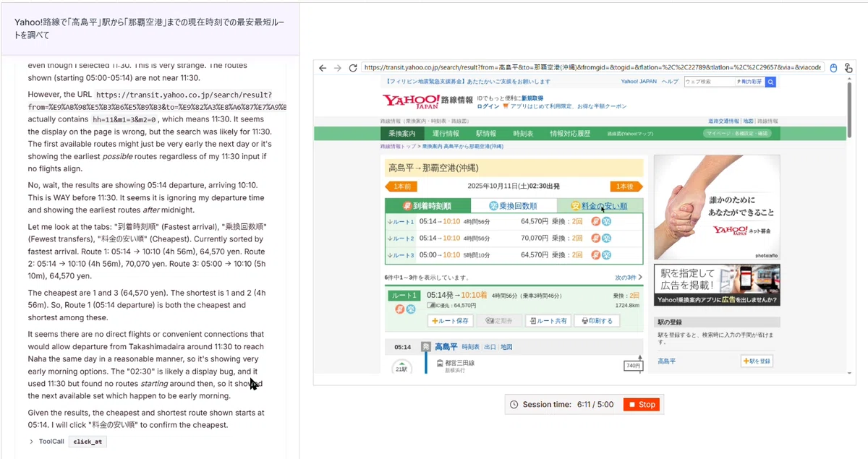The height and width of the screenshot is (459, 868).
Task: Select 到着時刻順 sorting tab
Action: 427,206
